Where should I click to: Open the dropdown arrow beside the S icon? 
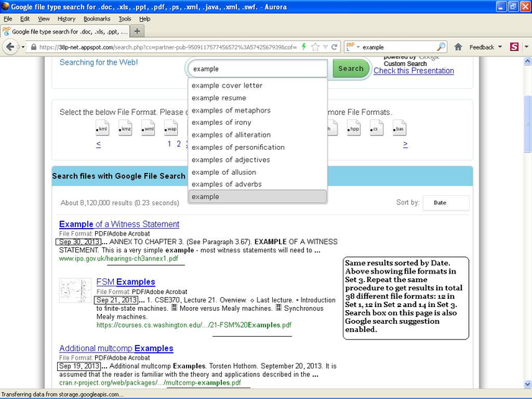tap(526, 47)
